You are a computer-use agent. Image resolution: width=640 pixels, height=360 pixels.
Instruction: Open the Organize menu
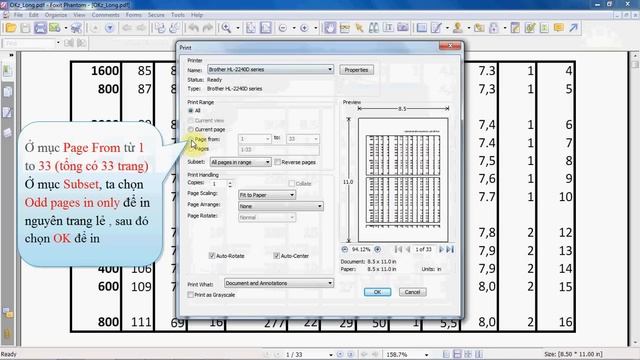pos(56,15)
